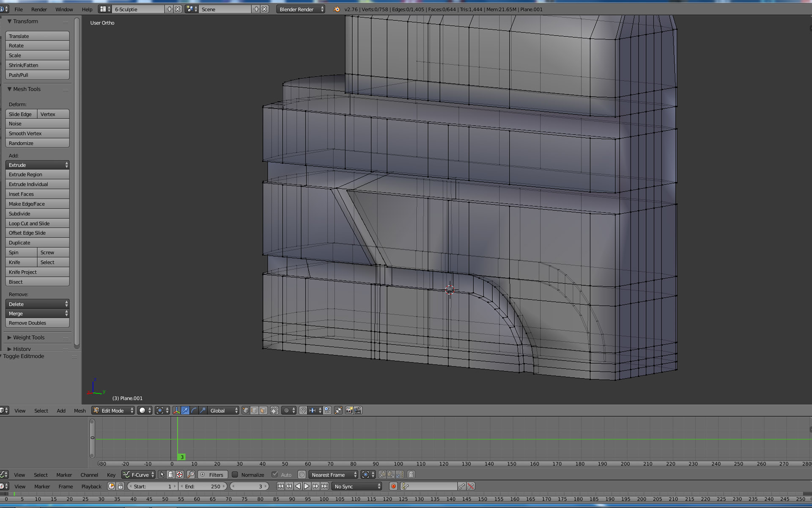
Task: Click the Loop Cut and Slide button
Action: [x=37, y=223]
